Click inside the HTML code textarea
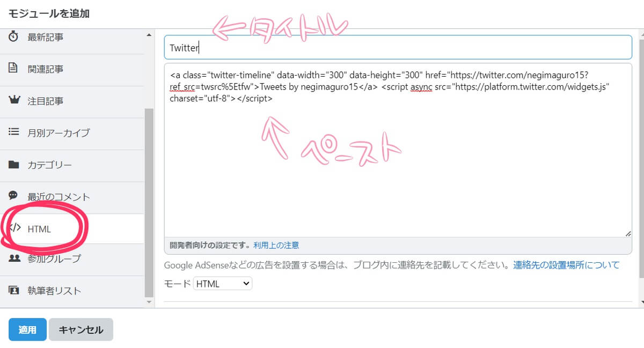The width and height of the screenshot is (644, 348). (x=397, y=150)
